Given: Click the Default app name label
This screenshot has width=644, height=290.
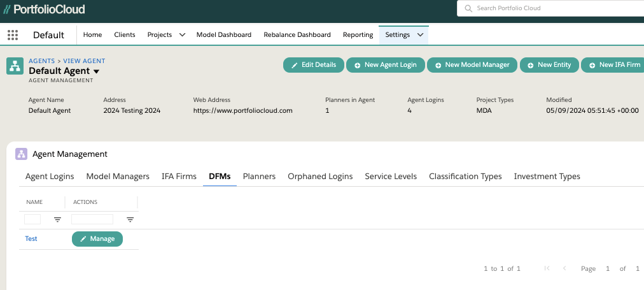Looking at the screenshot, I should (48, 36).
